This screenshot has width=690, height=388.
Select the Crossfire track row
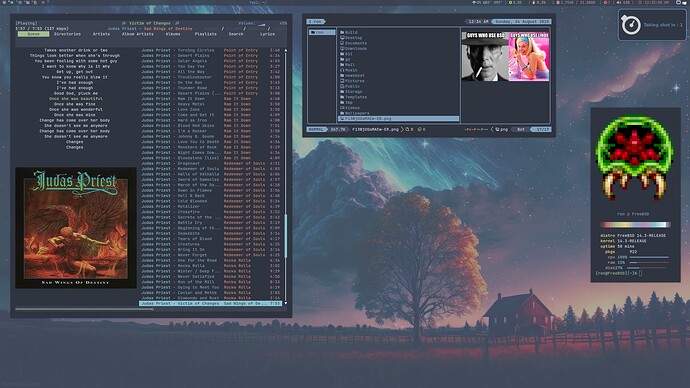[x=211, y=212]
